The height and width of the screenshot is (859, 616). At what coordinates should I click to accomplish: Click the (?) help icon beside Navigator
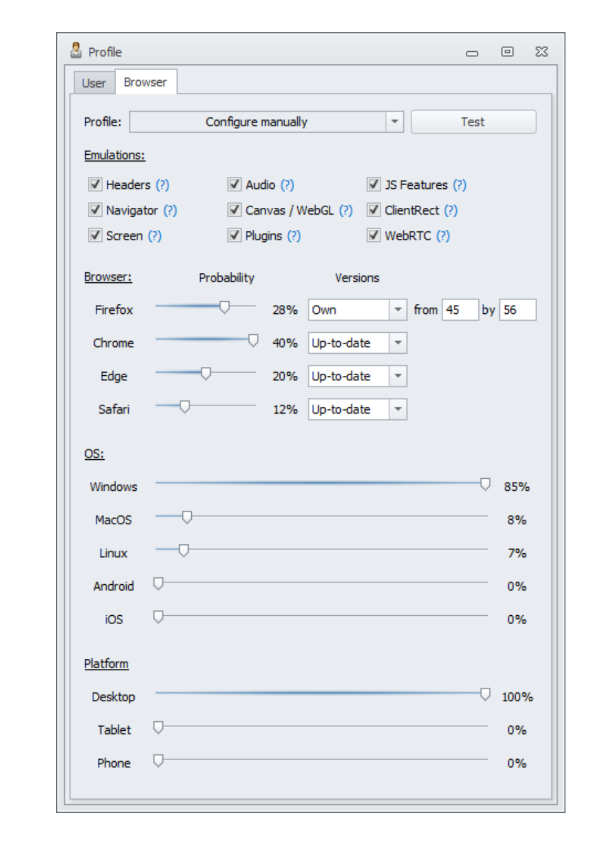170,210
